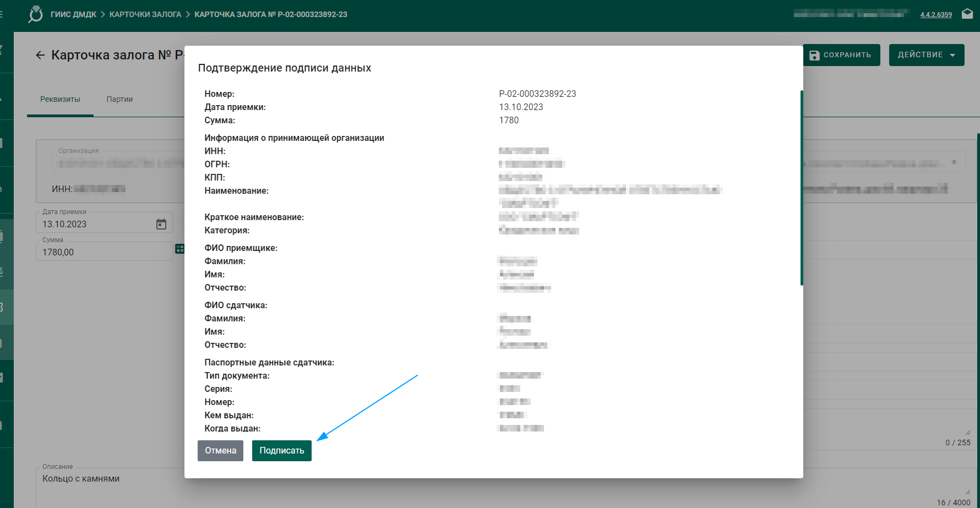Screen dimensions: 980x508
Task: Click the version link 4.4.2.6359
Action: [x=936, y=15]
